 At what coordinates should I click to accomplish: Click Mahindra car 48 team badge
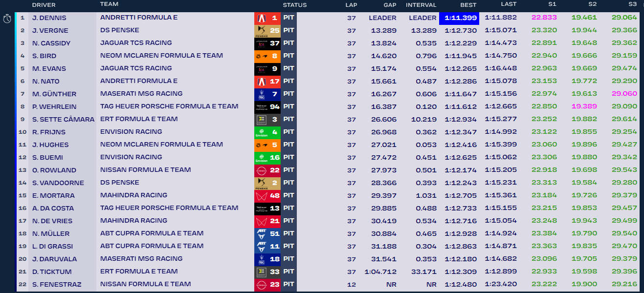point(267,196)
